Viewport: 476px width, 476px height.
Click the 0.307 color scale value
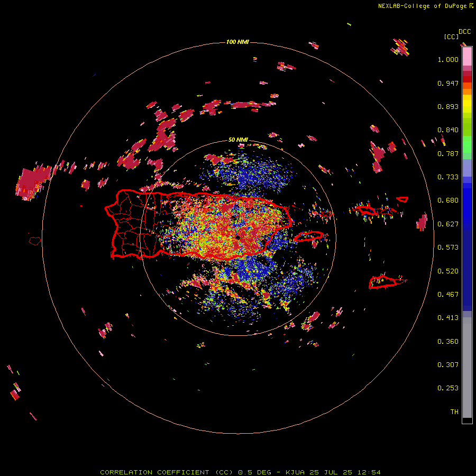[x=448, y=365]
